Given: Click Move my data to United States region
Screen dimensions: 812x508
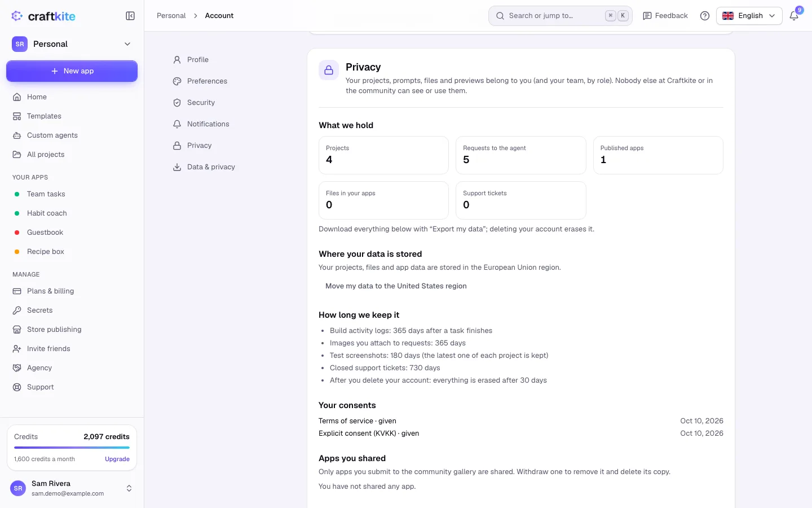Looking at the screenshot, I should [396, 286].
